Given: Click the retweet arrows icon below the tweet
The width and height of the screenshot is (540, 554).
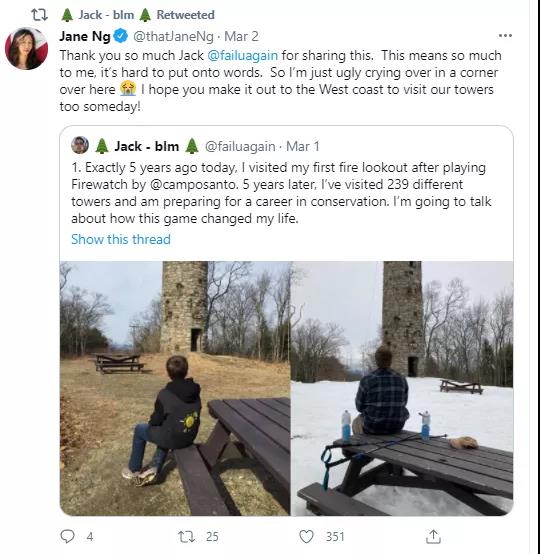Looking at the screenshot, I should [x=186, y=536].
